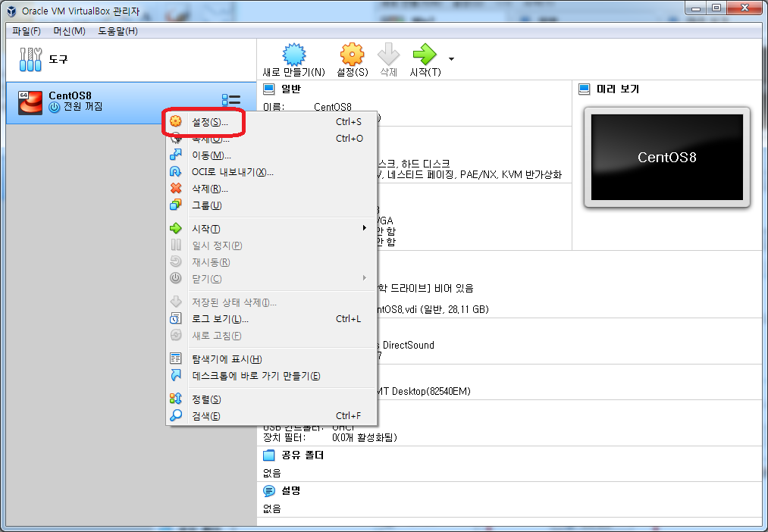
Task: Click the gear icon beside 설정(S)... menu entry
Action: tap(176, 121)
